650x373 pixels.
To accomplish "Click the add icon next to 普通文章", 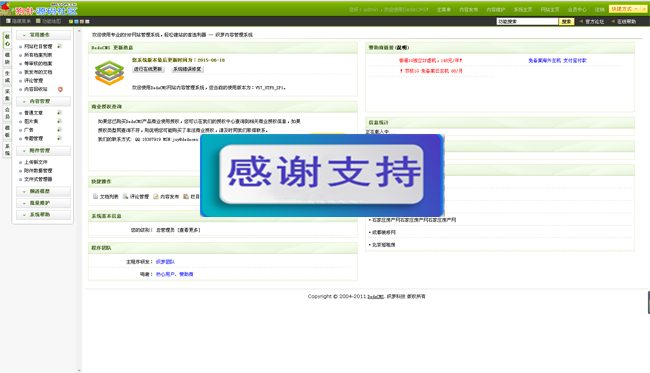I will [59, 112].
